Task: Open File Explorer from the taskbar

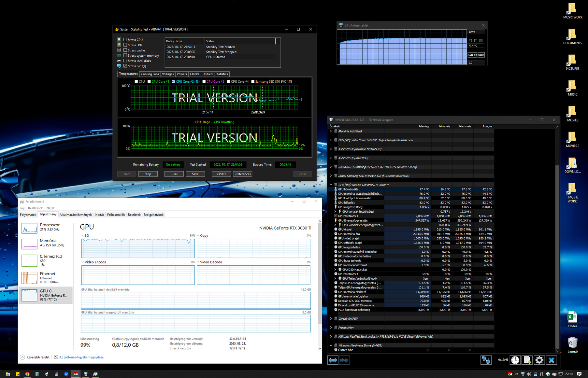Action: click(8, 374)
